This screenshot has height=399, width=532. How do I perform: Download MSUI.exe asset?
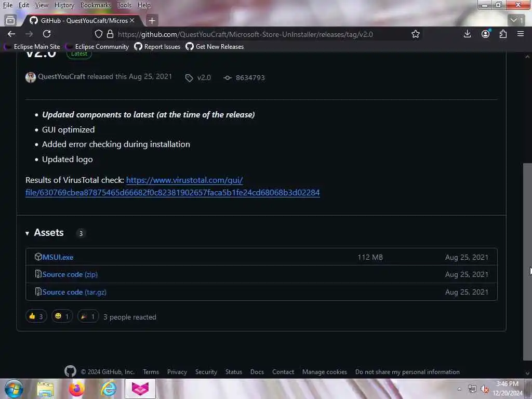[58, 257]
